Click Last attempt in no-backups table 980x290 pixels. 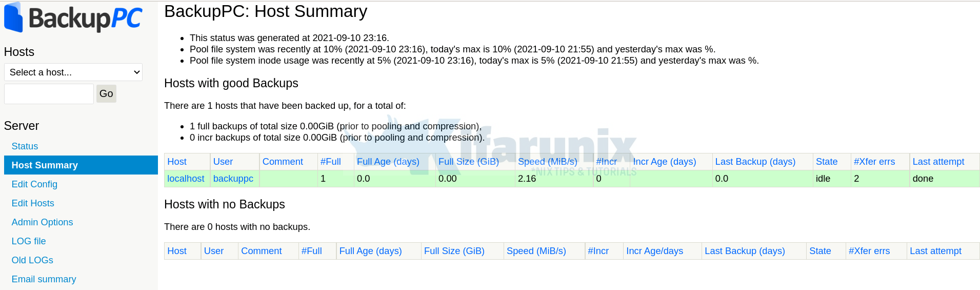coord(935,251)
